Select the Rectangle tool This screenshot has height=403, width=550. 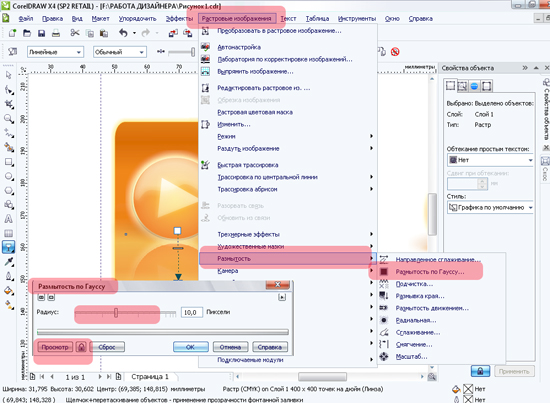[x=9, y=162]
